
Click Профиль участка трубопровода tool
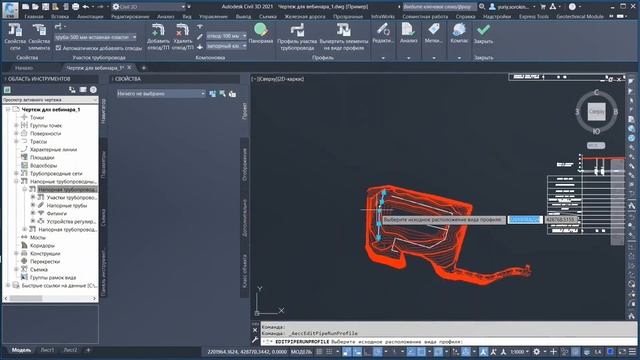coord(297,37)
